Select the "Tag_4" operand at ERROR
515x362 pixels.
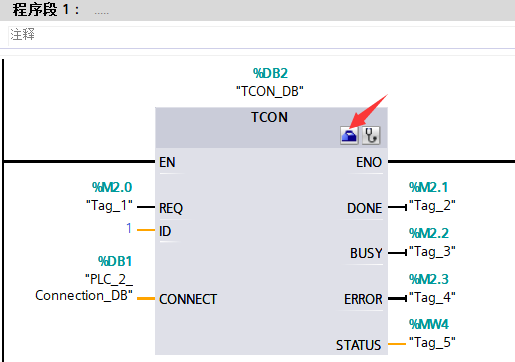[x=432, y=298]
